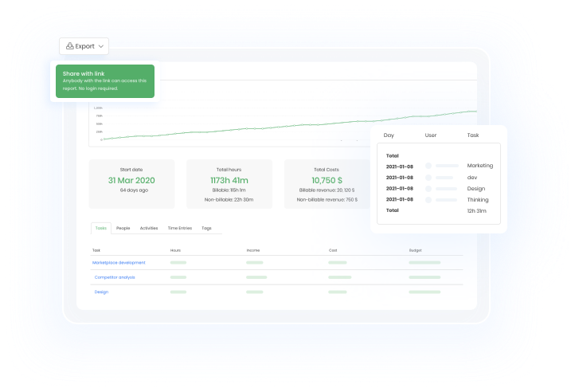Screen dimensions: 579x392
Task: Select the Tags tab
Action: point(206,228)
